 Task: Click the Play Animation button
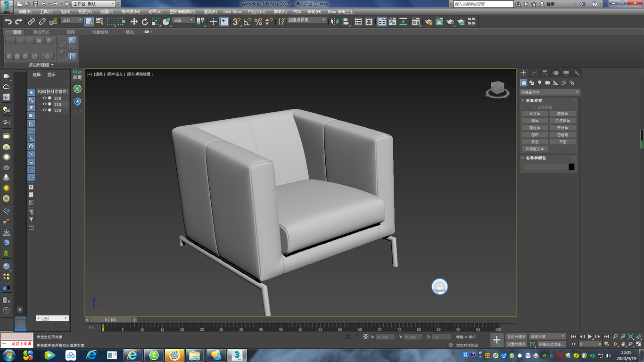pos(590,337)
